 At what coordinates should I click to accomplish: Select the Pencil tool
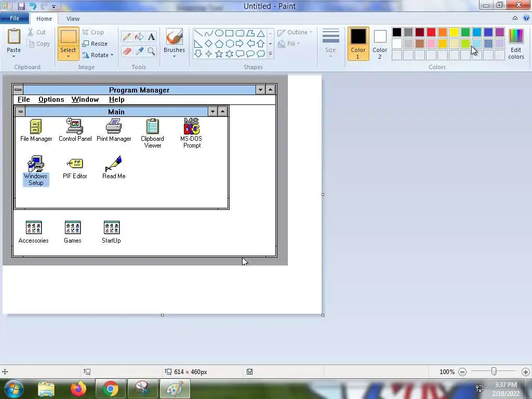coord(127,37)
